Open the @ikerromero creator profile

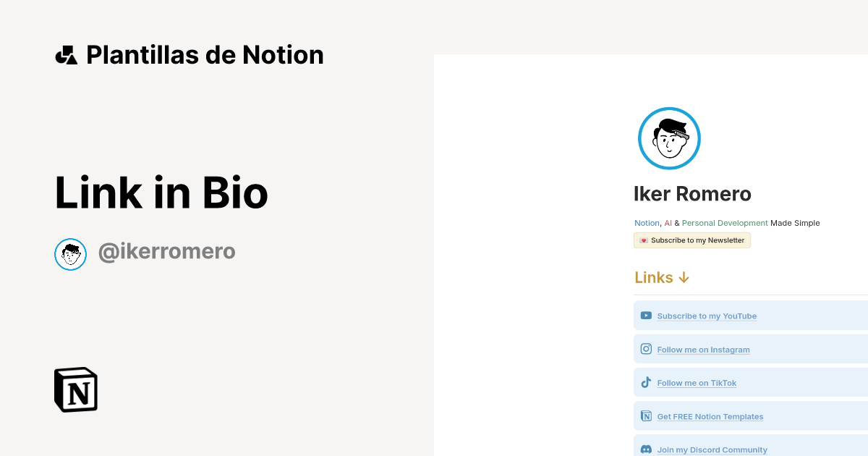tap(166, 252)
